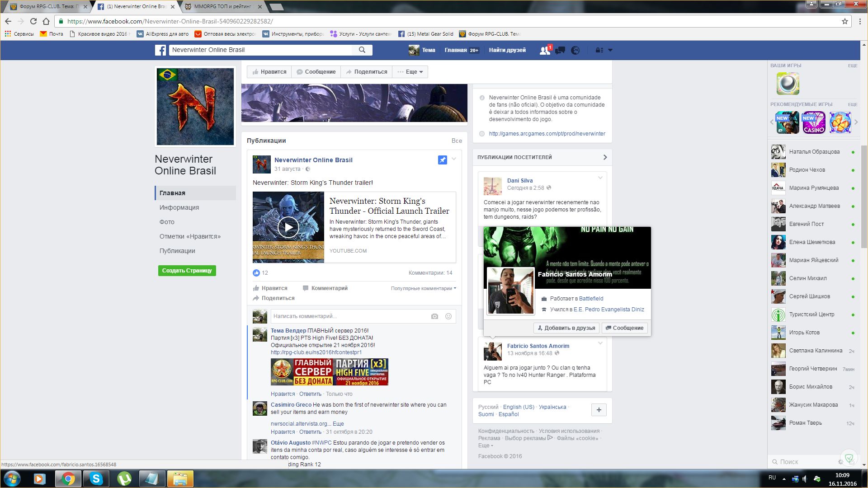Play the Storm King's Thunder video

288,227
